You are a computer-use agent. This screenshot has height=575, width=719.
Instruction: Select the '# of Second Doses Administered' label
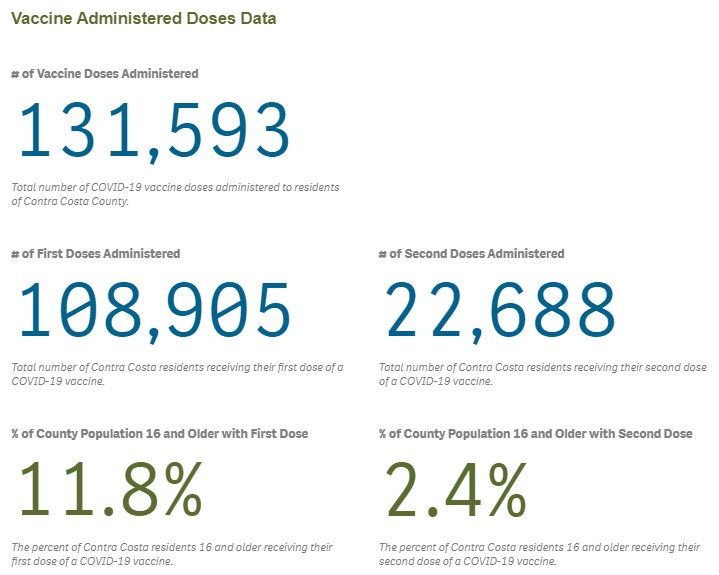472,254
